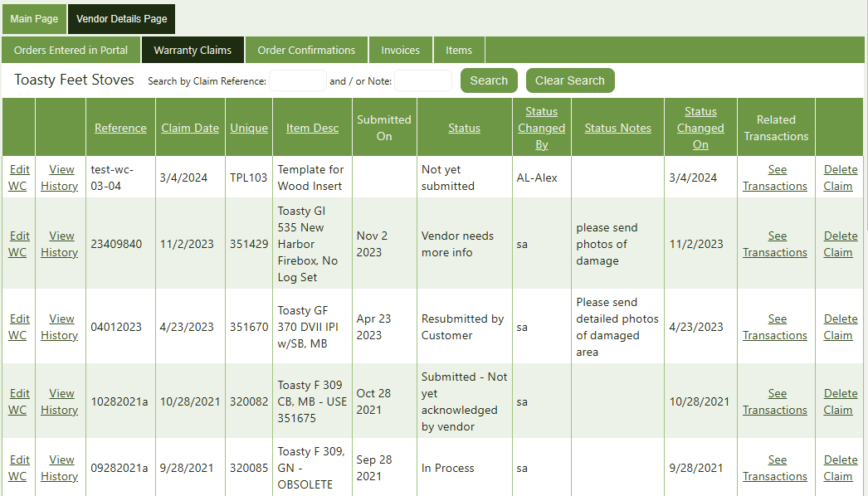868x496 pixels.
Task: Sort claims by Claim Date header
Action: (190, 128)
